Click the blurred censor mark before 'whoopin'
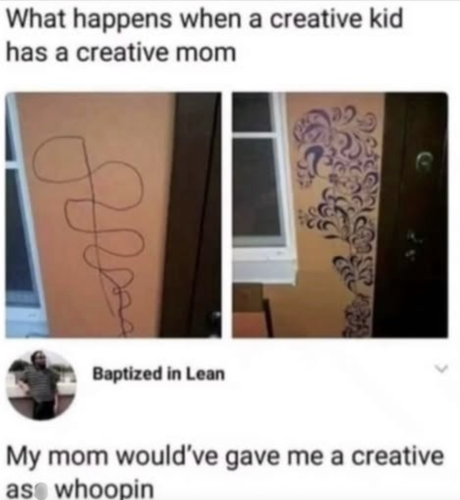460x500 pixels. (47, 490)
